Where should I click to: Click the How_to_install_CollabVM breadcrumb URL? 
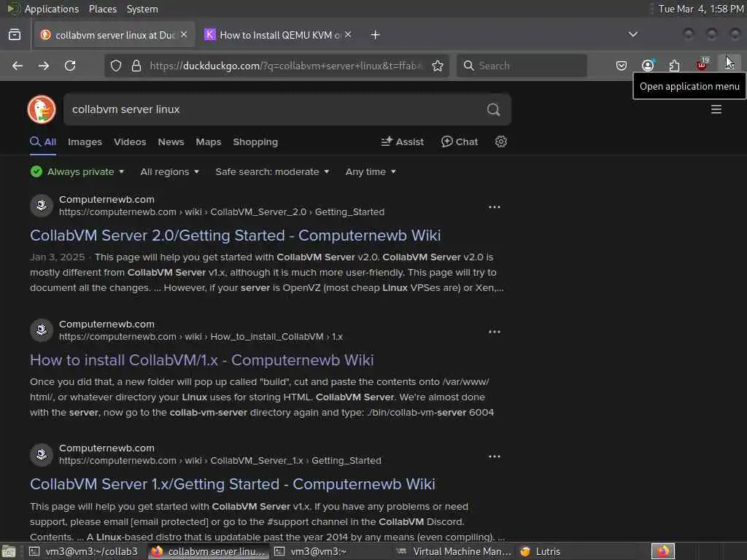click(x=201, y=337)
